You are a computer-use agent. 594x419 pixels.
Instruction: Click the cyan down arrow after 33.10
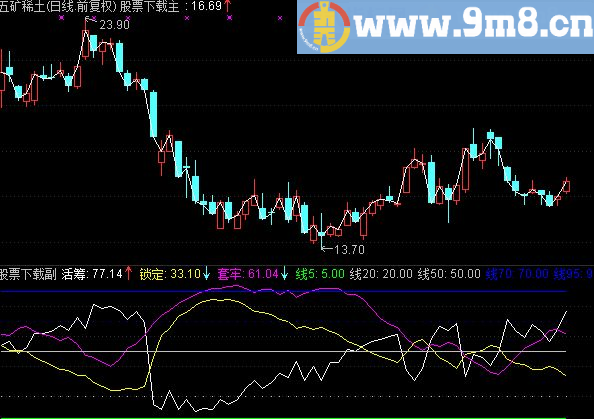click(206, 274)
